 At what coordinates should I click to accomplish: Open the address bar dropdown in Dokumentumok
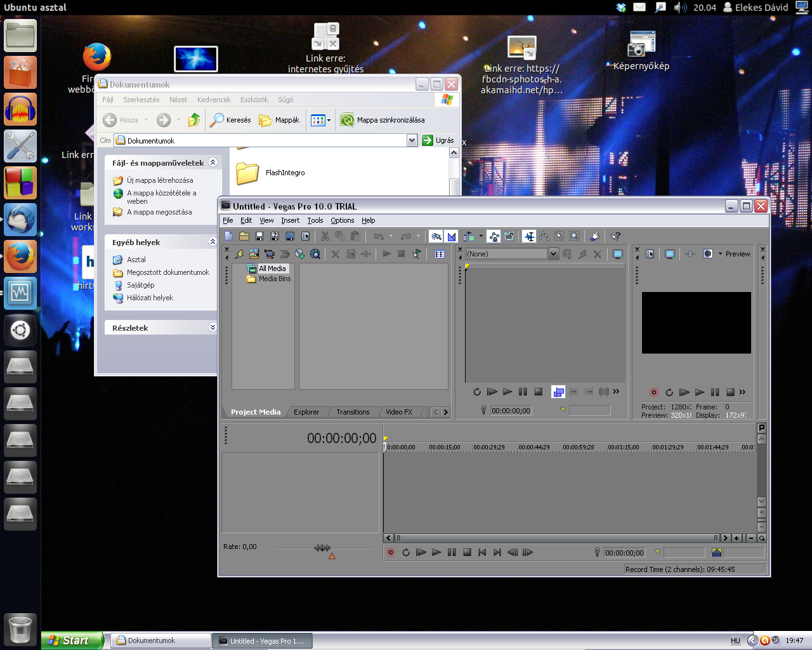(x=412, y=140)
